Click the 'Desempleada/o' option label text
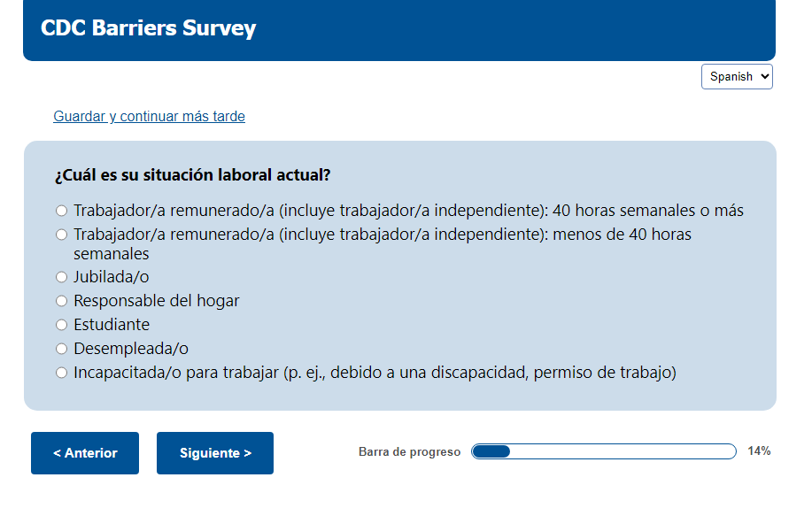 [x=131, y=349]
